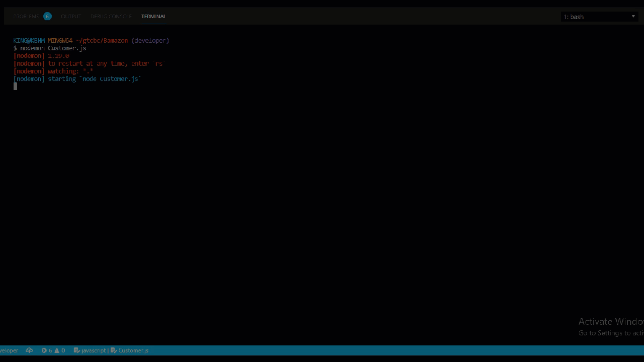Viewport: 644px width, 362px height.
Task: Click the Problems count badge showing 6
Action: point(47,16)
